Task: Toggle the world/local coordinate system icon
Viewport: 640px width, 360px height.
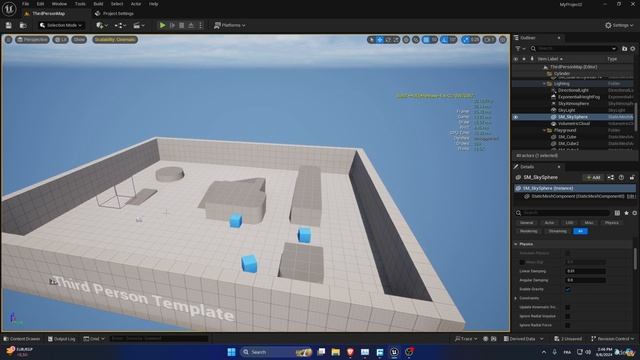Action: [406, 40]
